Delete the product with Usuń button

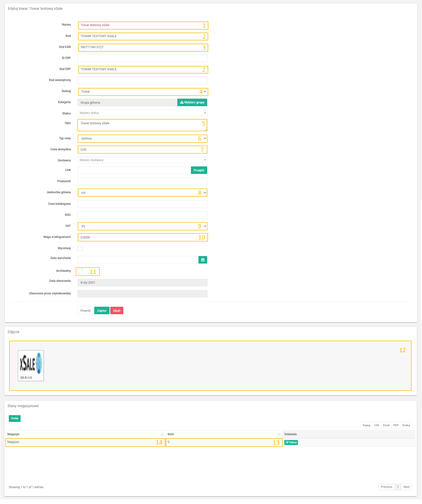(117, 311)
